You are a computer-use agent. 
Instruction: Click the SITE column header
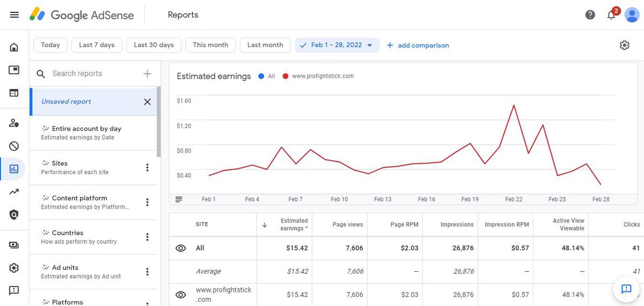click(x=202, y=225)
